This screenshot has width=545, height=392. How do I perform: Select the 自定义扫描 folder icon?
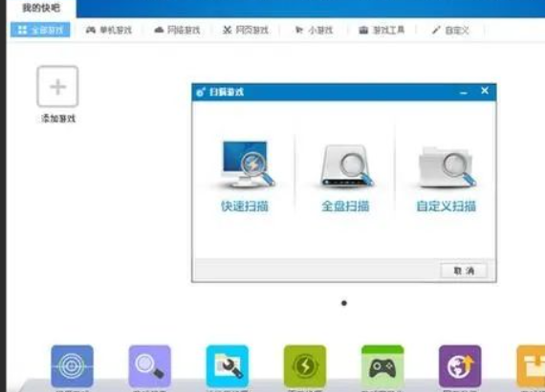pyautogui.click(x=447, y=167)
